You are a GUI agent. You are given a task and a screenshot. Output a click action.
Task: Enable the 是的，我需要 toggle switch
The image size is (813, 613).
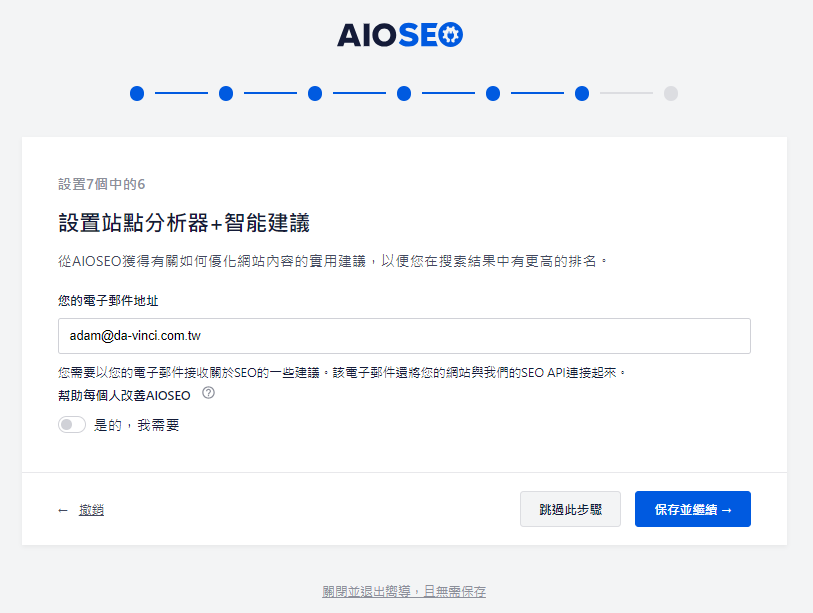pos(72,425)
